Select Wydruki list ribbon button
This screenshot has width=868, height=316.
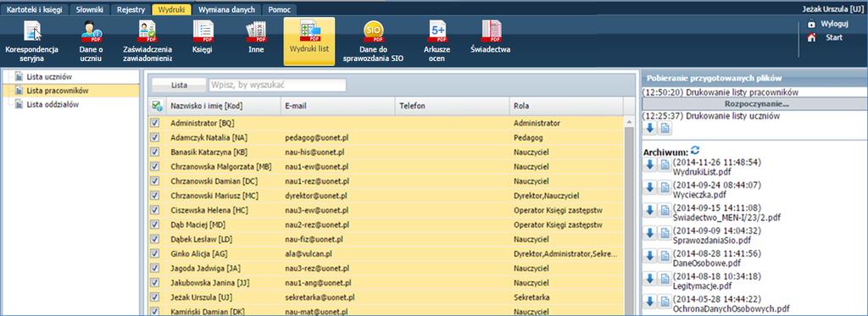tap(309, 42)
